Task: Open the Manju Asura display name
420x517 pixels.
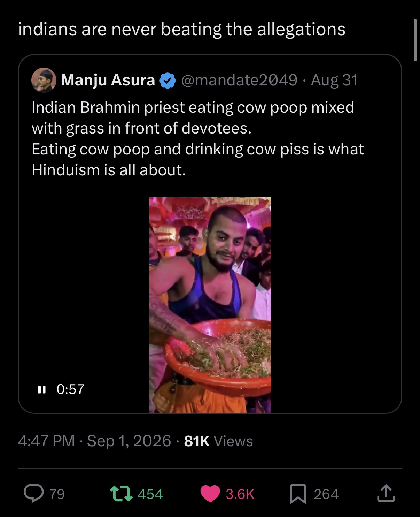Action: [x=108, y=80]
